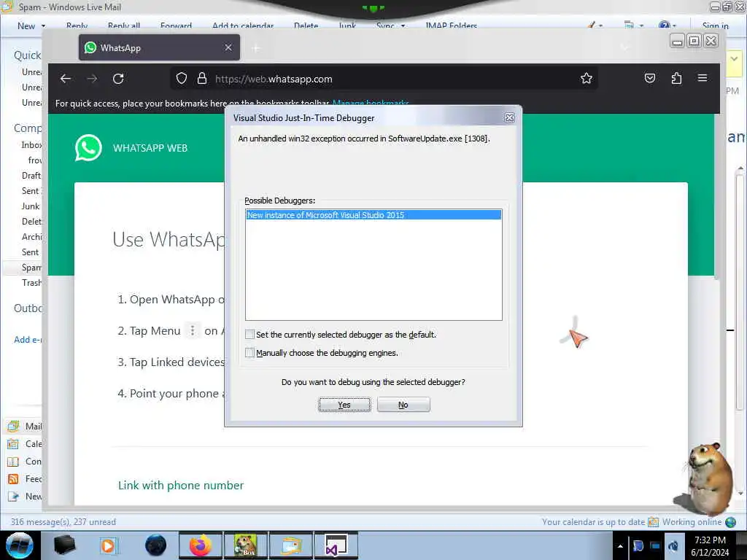Select Junk folder in Live Mail
747x560 pixels.
31,206
